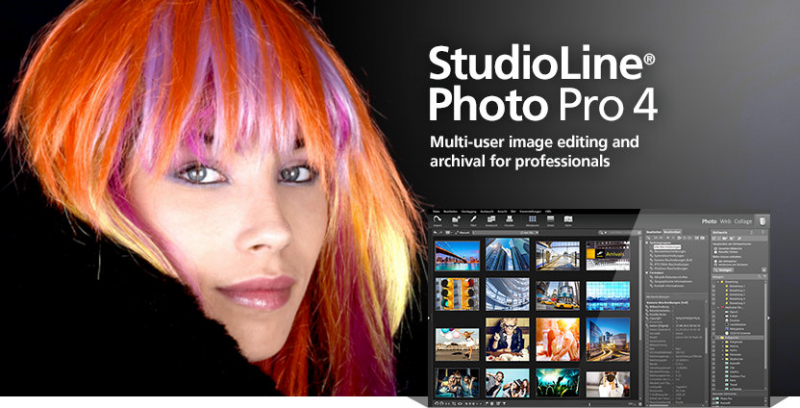Select the curved glass building thumbnail
The image size is (800, 408).
(507, 294)
